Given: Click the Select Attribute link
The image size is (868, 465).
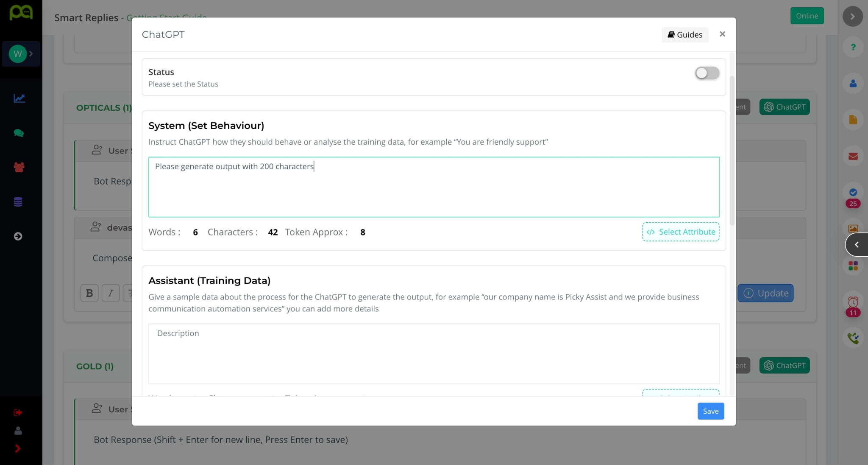Looking at the screenshot, I should [680, 232].
